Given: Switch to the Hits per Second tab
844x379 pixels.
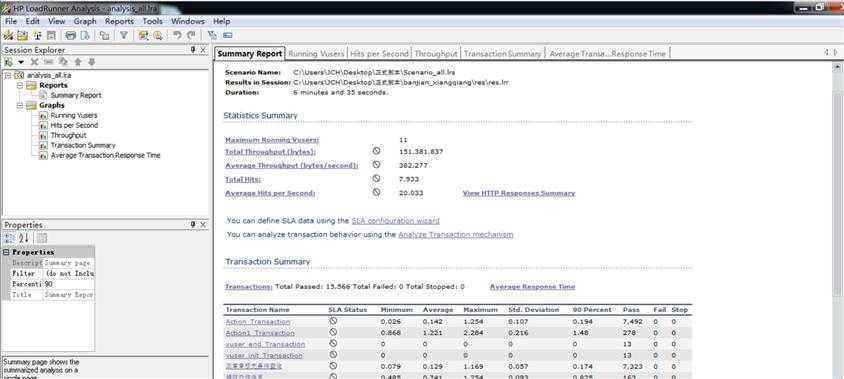Looking at the screenshot, I should point(379,54).
